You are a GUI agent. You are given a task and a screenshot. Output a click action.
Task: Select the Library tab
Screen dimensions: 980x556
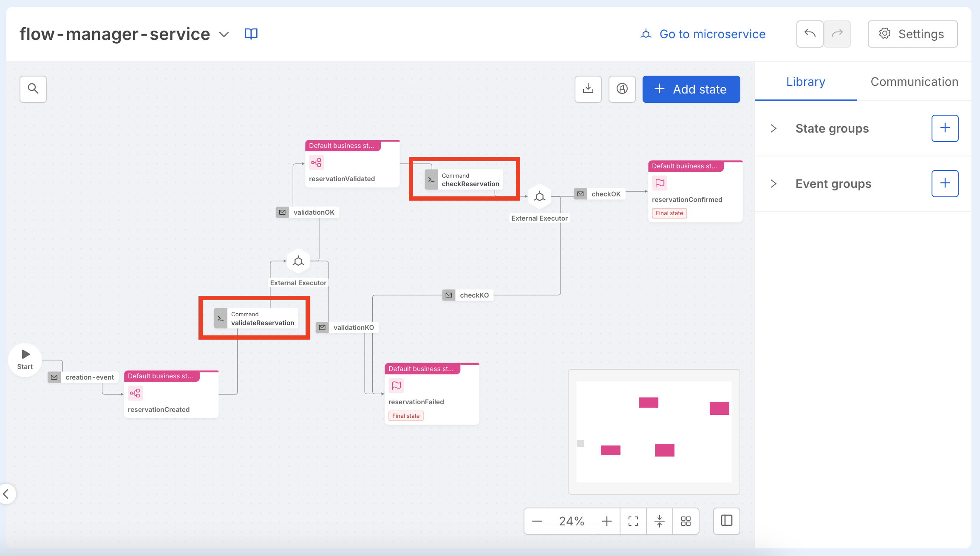click(x=805, y=82)
